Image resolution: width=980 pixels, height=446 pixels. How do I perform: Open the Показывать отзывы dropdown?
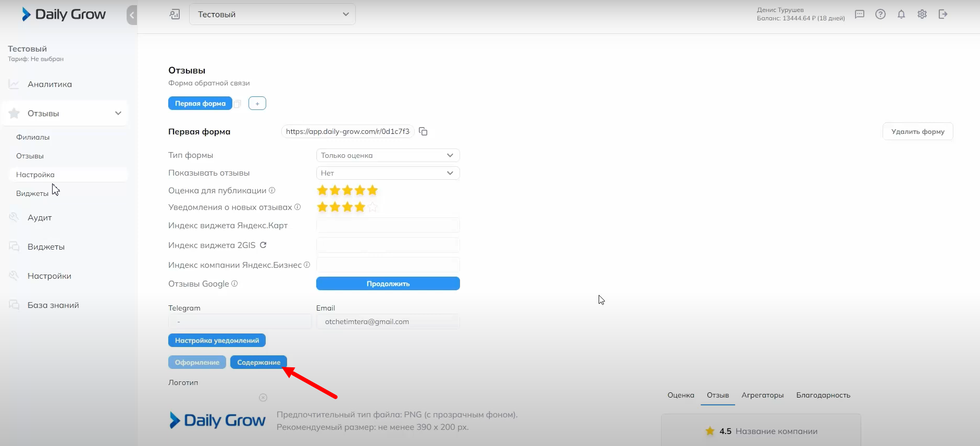click(x=388, y=173)
